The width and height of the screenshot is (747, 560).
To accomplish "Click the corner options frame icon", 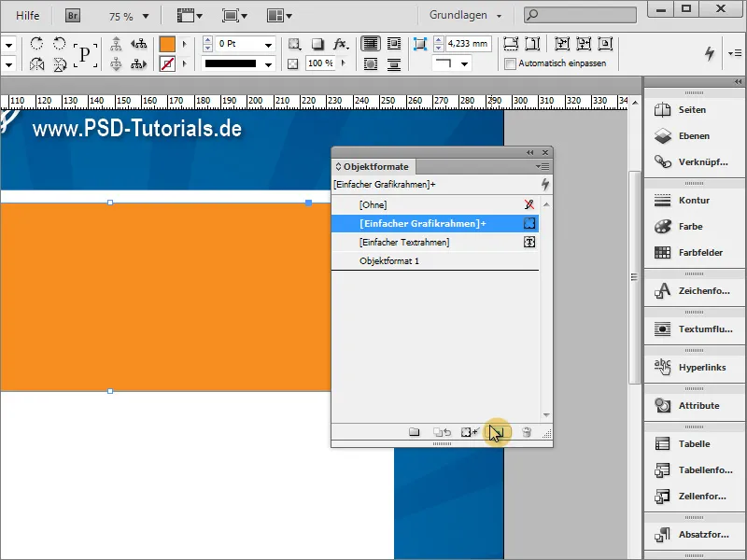I will 419,44.
